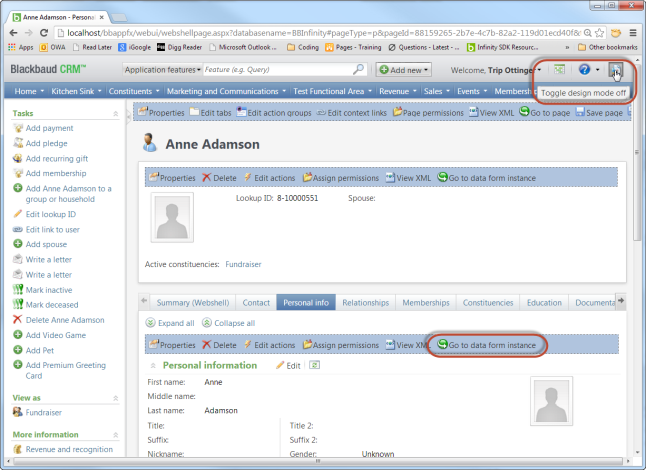
Task: Click the search magnifier icon
Action: (x=359, y=70)
